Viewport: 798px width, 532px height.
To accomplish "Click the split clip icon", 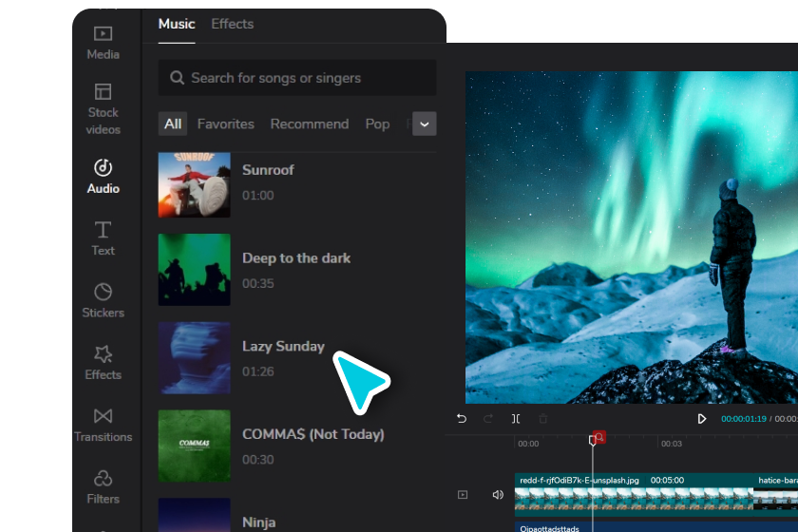I will (516, 418).
